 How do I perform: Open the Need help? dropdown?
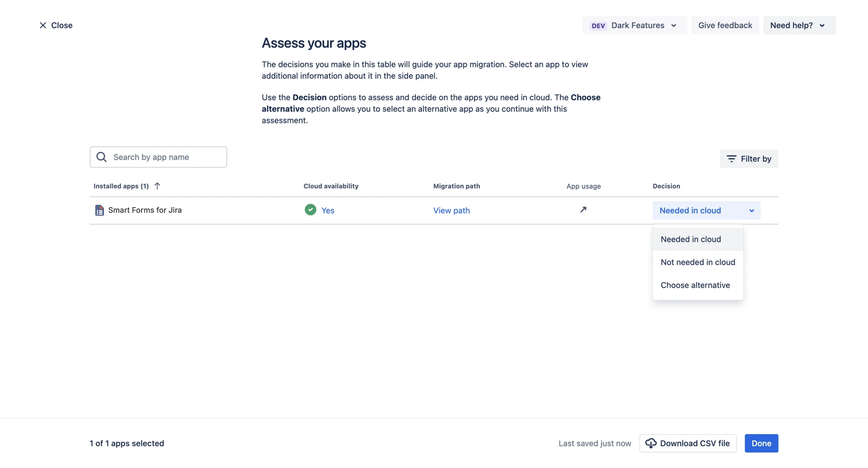click(x=799, y=25)
